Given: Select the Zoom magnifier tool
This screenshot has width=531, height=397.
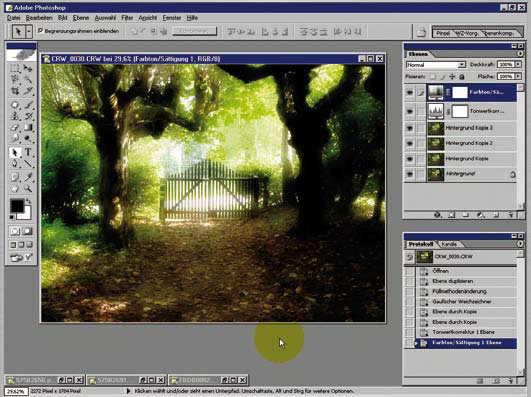Looking at the screenshot, I should pyautogui.click(x=28, y=188).
